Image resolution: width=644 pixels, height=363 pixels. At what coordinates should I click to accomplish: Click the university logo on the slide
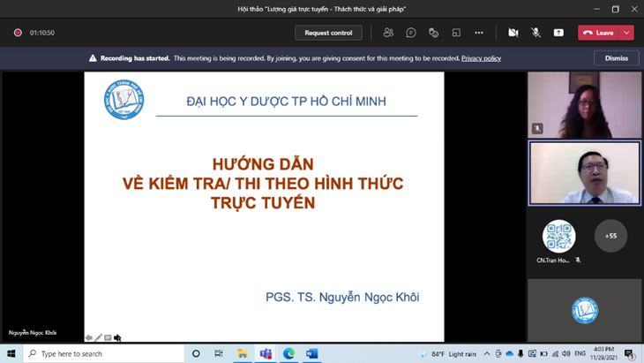124,100
